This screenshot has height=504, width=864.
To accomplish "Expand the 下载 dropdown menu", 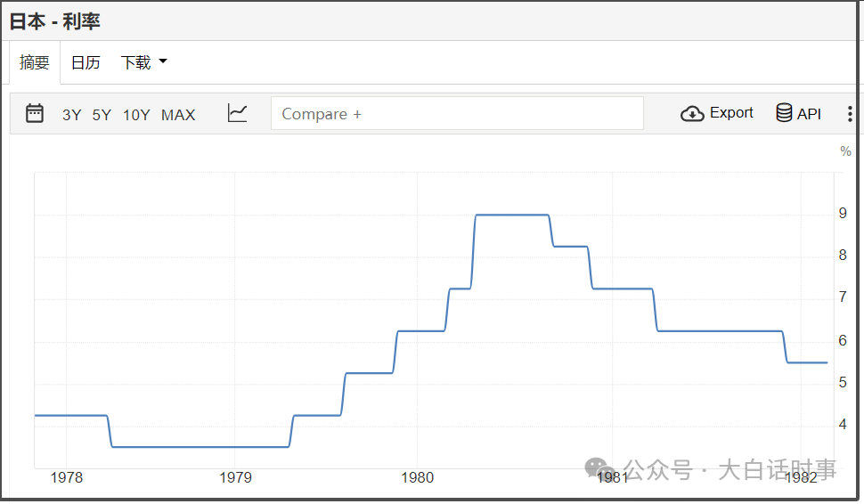I will (x=143, y=62).
